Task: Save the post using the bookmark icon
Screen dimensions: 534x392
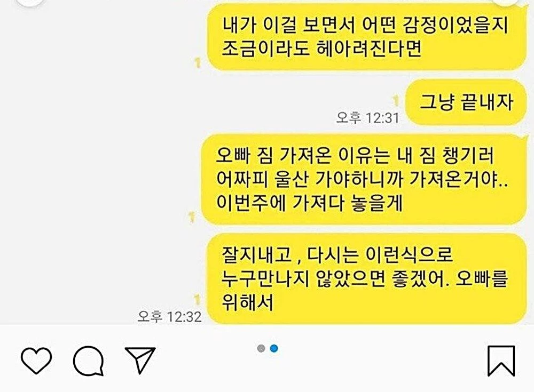Action: pyautogui.click(x=501, y=361)
